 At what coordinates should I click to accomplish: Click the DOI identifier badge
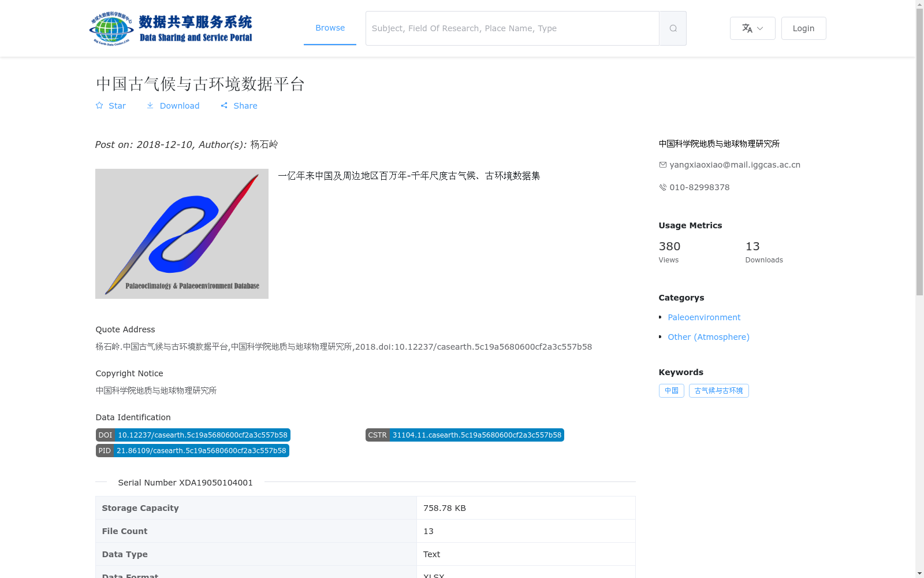[193, 435]
